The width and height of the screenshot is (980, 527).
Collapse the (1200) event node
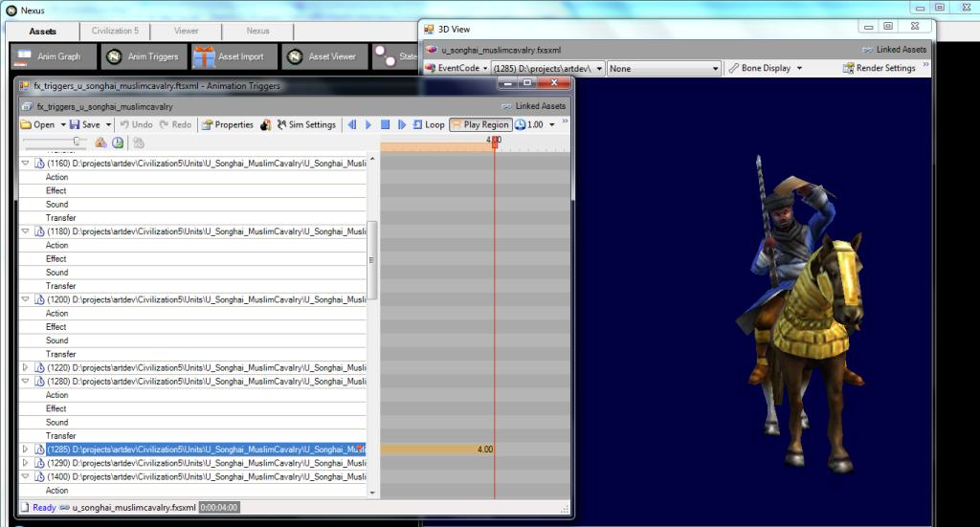click(26, 299)
